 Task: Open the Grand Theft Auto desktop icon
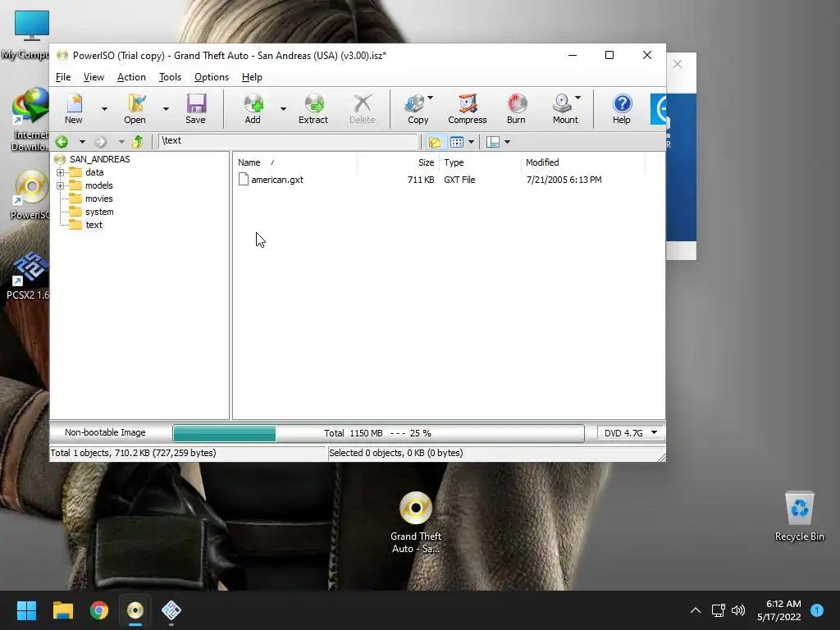click(x=416, y=523)
